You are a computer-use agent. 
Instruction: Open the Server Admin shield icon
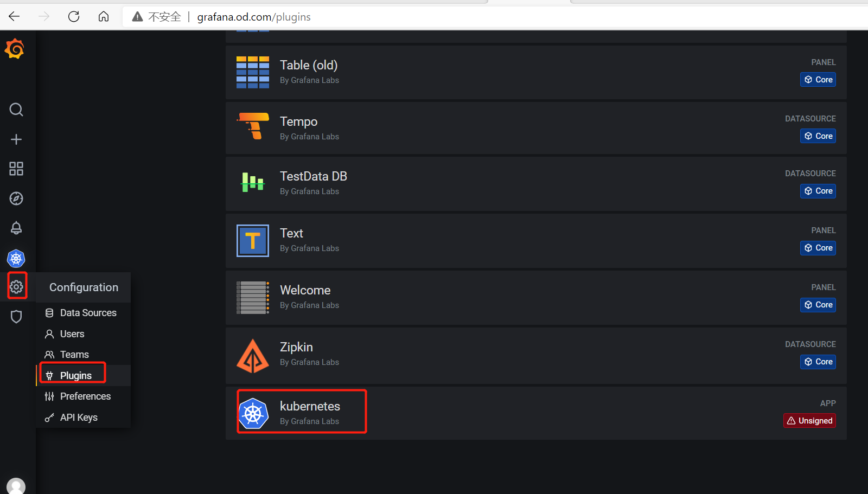(x=16, y=317)
